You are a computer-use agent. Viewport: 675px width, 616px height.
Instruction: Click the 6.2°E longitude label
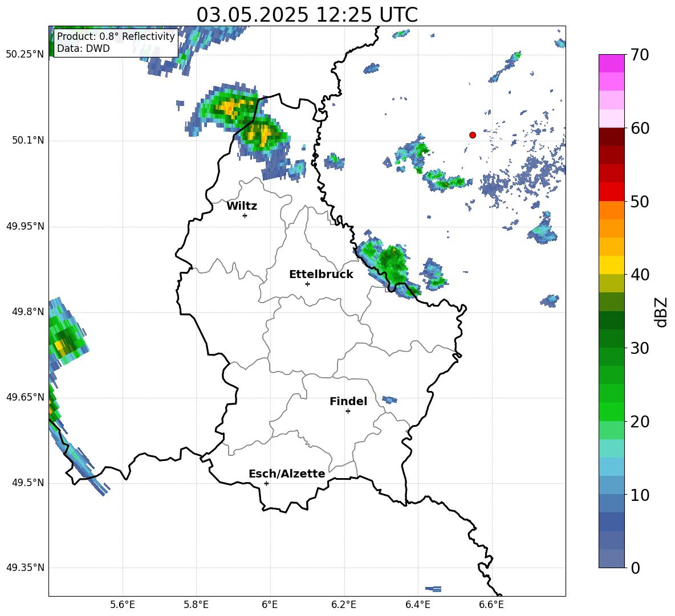click(x=344, y=605)
